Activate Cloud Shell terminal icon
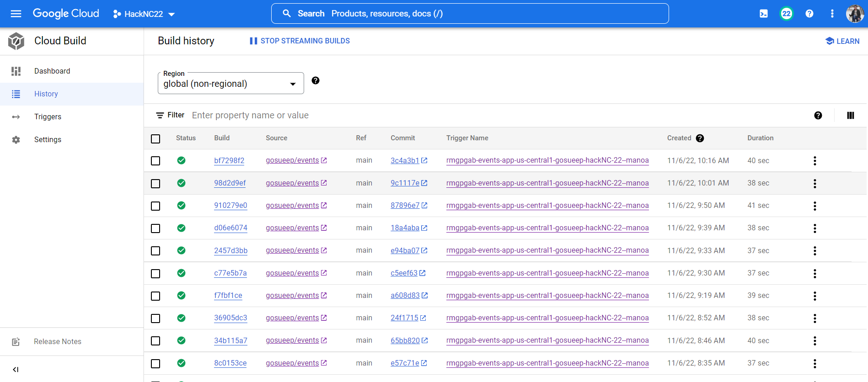Screen dimensions: 868x382 coord(764,14)
